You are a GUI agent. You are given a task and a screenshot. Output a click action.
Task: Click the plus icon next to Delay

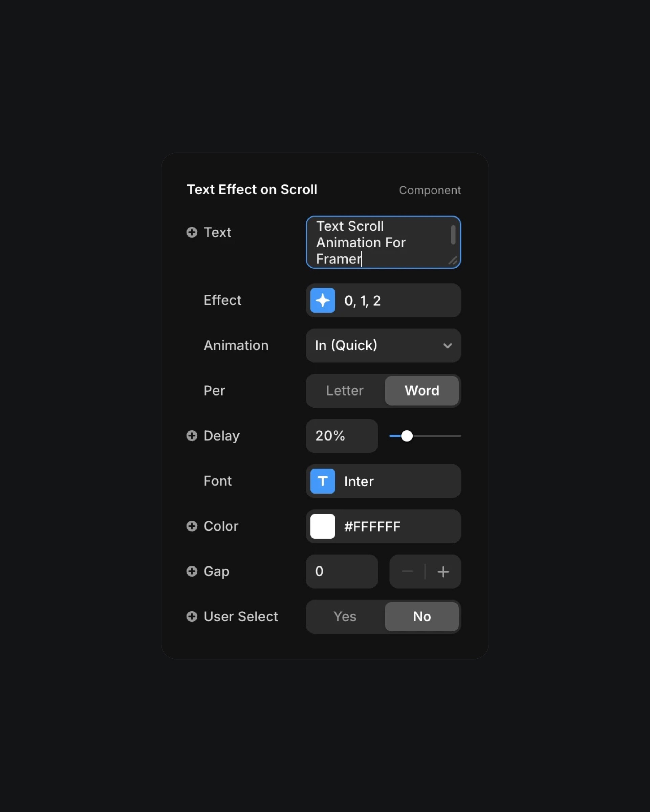pos(191,435)
